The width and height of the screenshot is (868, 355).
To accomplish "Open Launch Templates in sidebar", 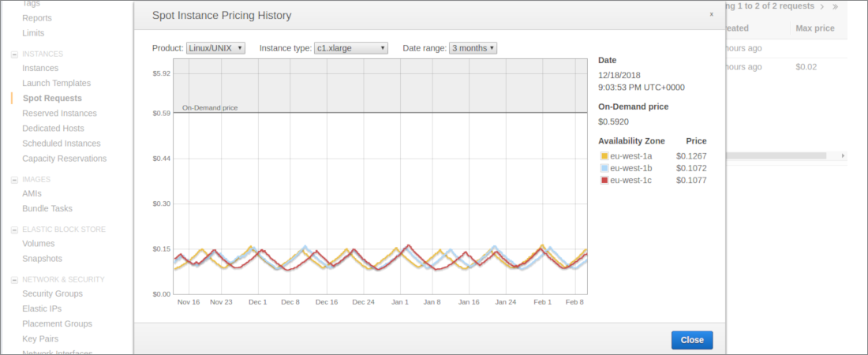I will coord(57,83).
